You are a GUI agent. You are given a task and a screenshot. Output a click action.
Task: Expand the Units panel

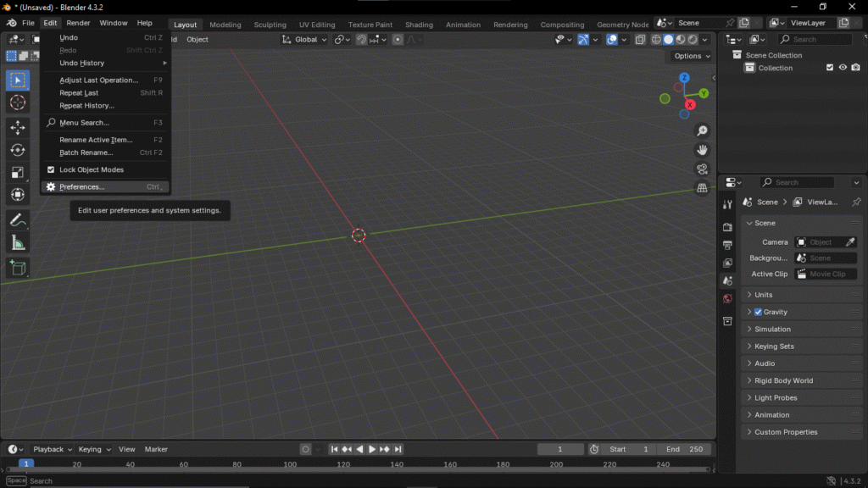[x=763, y=295]
